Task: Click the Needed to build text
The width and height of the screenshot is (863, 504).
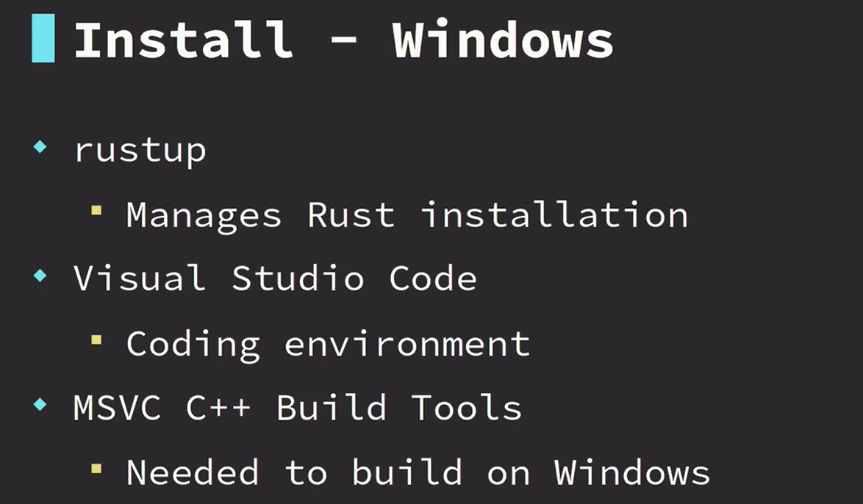Action: point(294,472)
